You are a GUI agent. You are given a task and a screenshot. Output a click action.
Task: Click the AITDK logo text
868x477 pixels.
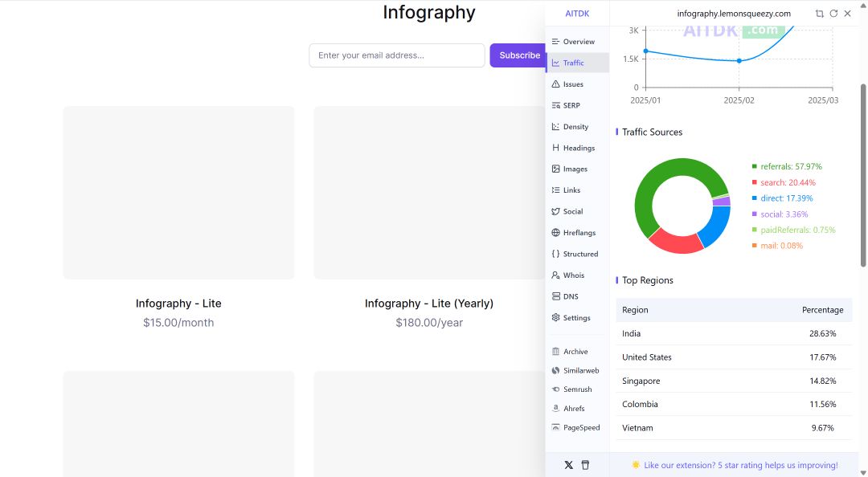[x=577, y=14]
